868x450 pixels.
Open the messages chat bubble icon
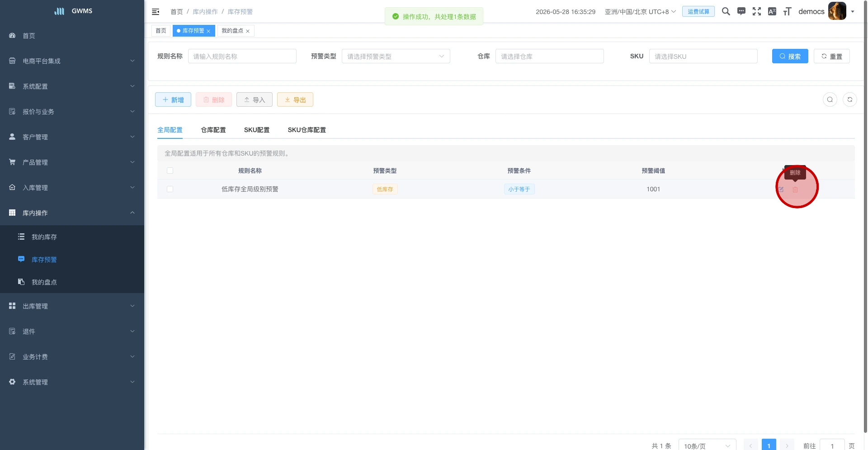click(741, 11)
